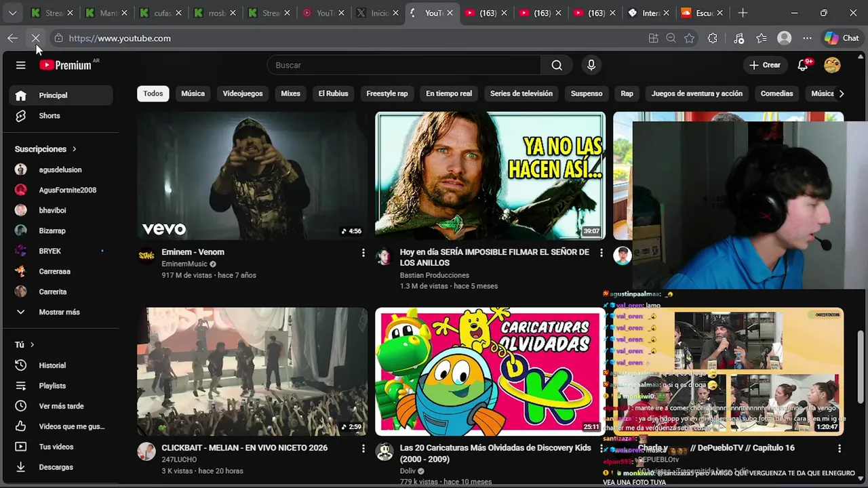
Task: Open the EminemMusic channel link
Action: [x=184, y=264]
